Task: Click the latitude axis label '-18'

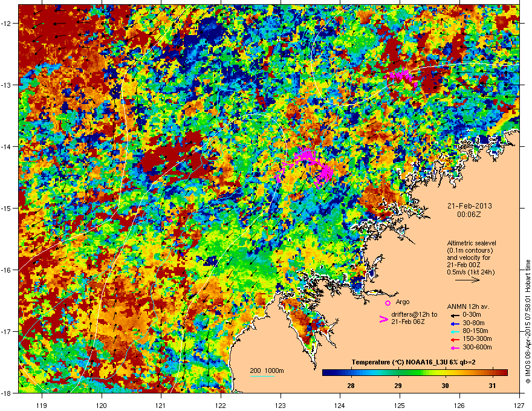Action: click(6, 393)
